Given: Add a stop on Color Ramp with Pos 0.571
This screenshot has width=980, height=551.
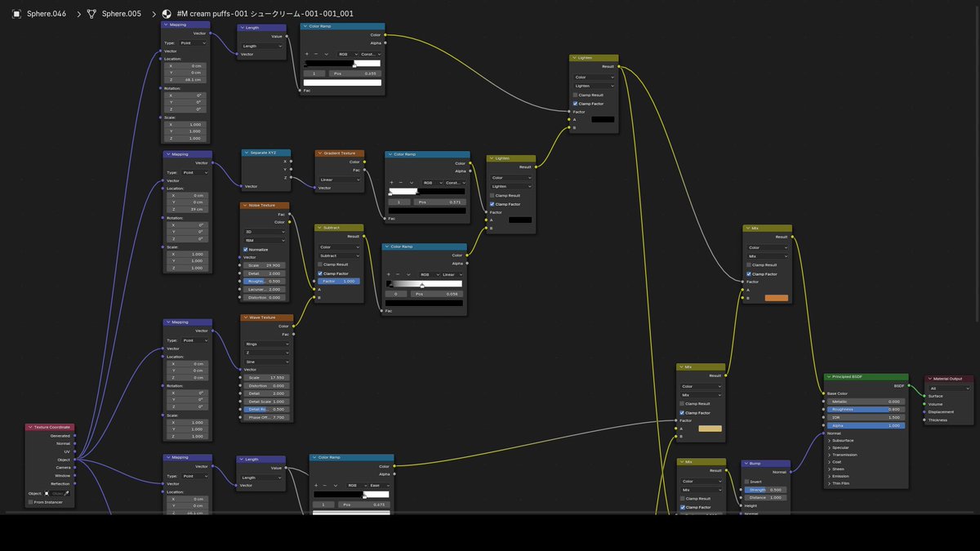Looking at the screenshot, I should click(x=391, y=182).
